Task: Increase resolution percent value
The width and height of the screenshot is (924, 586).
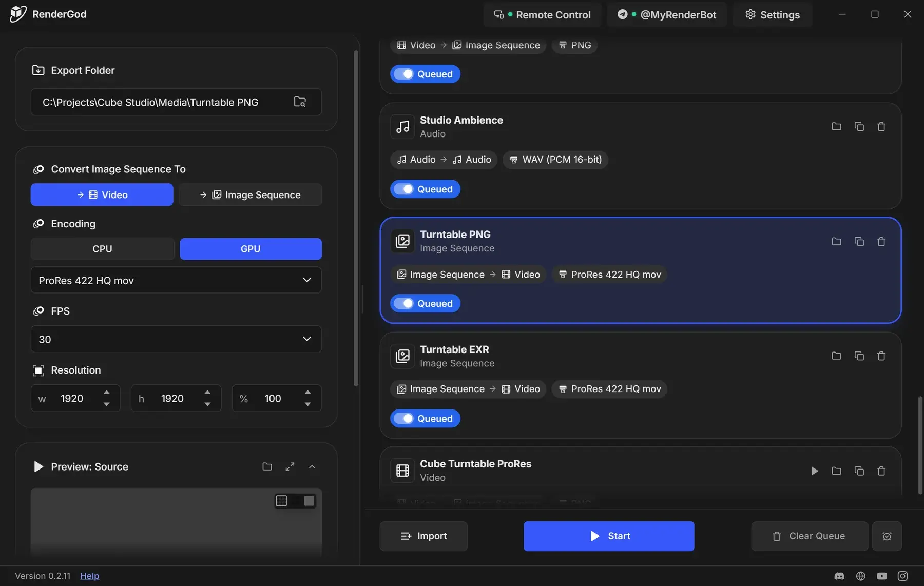Action: pos(307,392)
